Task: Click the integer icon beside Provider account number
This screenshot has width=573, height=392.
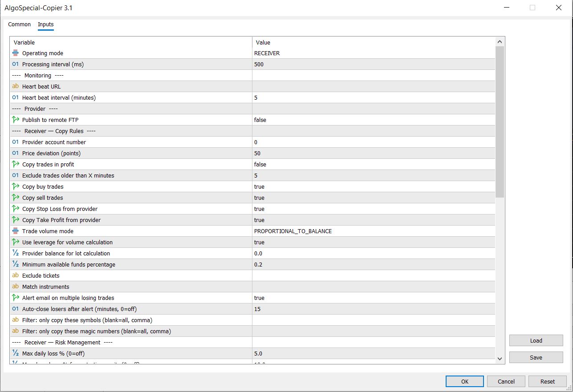Action: 16,142
